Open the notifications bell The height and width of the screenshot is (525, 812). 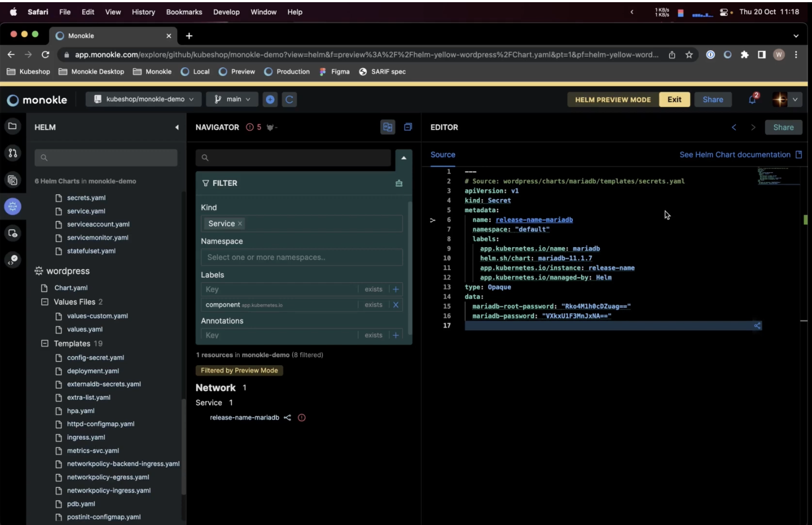tap(753, 99)
